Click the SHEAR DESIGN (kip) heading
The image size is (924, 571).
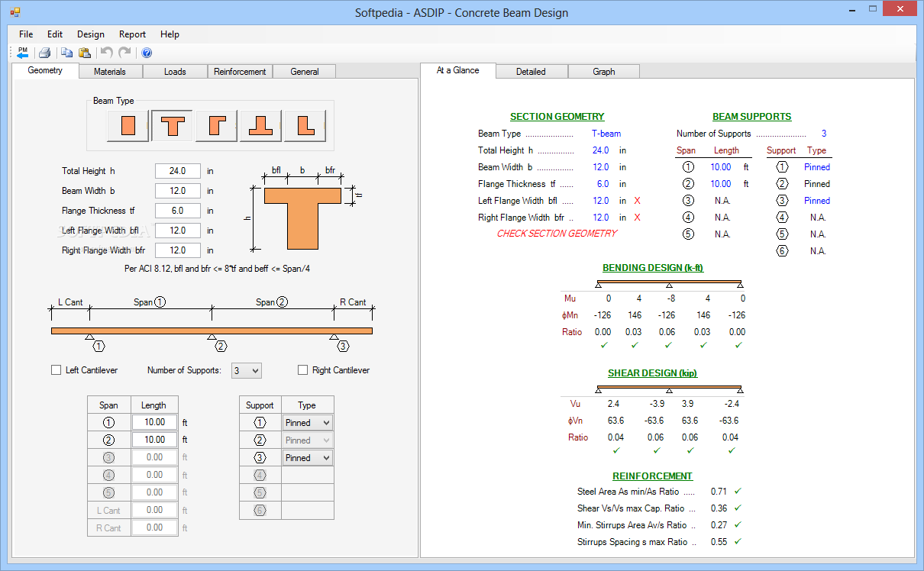[x=653, y=373]
